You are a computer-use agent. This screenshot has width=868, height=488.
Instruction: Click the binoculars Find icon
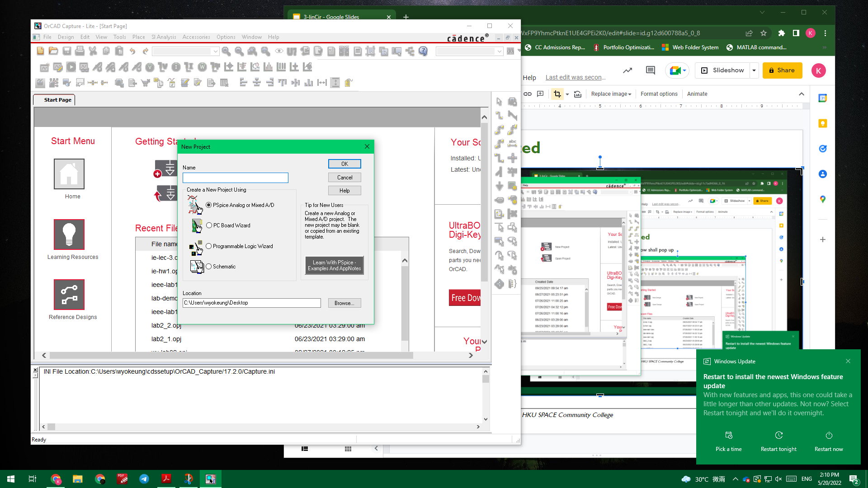click(x=510, y=51)
